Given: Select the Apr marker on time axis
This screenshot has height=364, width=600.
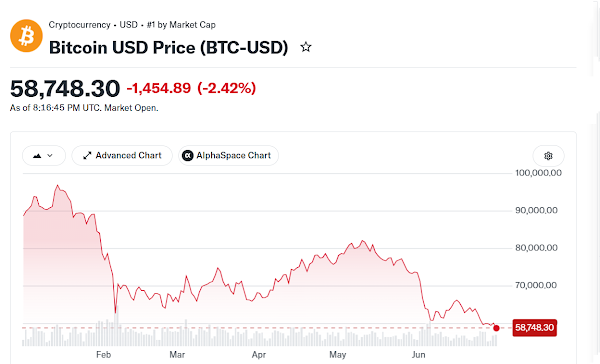Looking at the screenshot, I should pyautogui.click(x=259, y=355).
